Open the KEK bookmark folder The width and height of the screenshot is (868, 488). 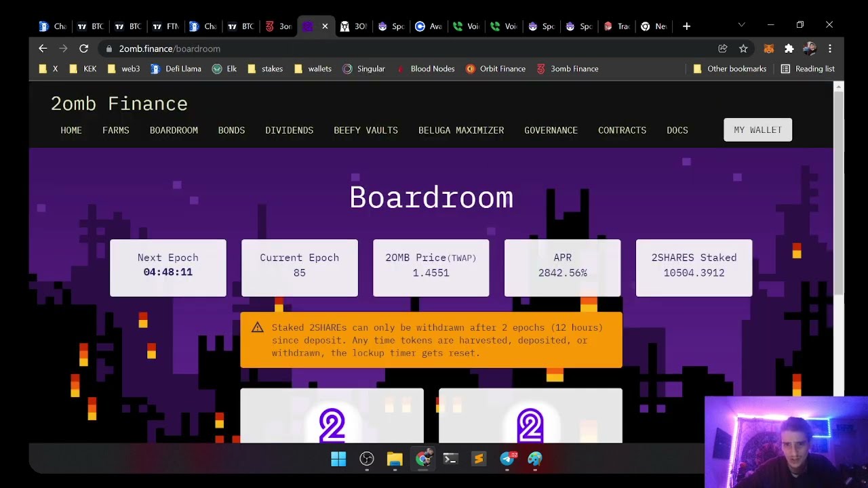tap(83, 68)
